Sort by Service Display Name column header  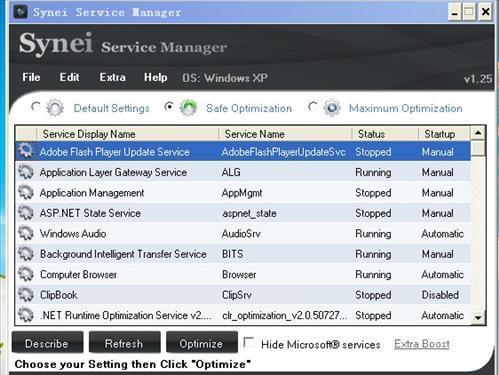pos(127,134)
